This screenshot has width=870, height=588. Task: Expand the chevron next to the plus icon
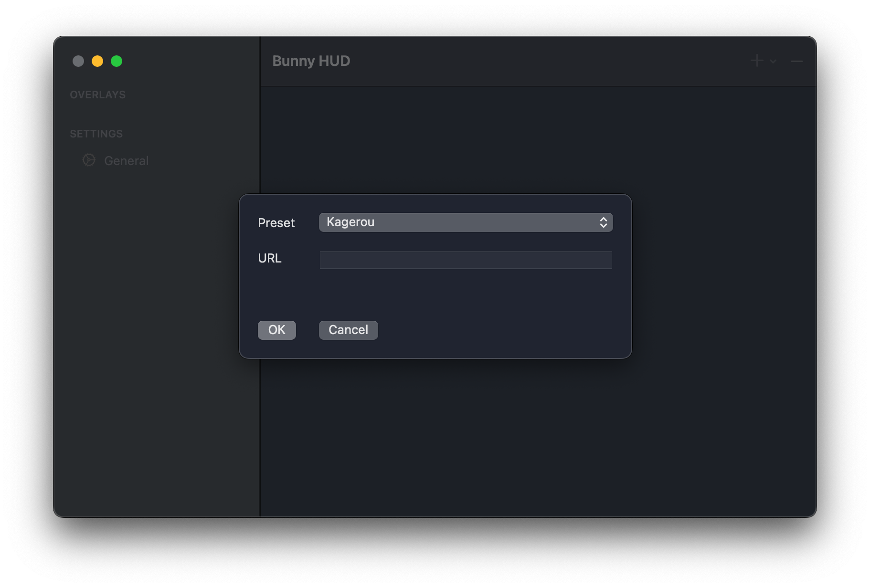tap(773, 62)
